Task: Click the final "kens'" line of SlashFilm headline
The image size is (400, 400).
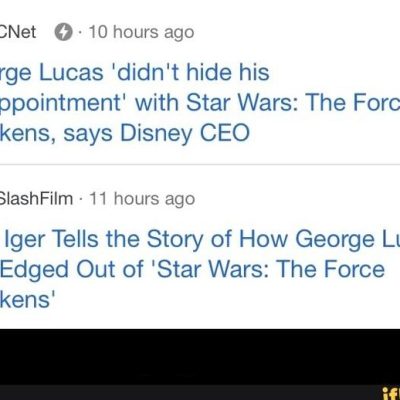Action: (x=27, y=299)
